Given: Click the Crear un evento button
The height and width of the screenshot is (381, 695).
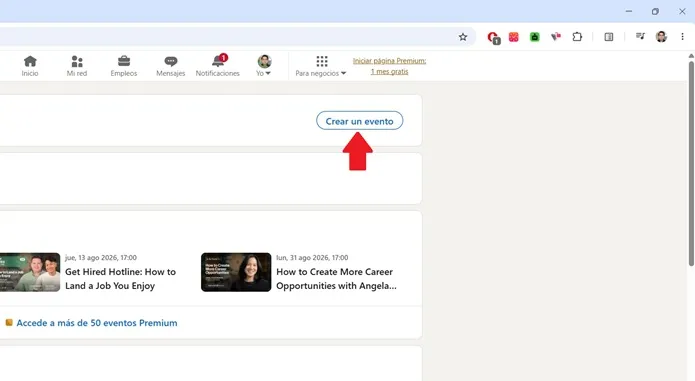Looking at the screenshot, I should coord(359,121).
